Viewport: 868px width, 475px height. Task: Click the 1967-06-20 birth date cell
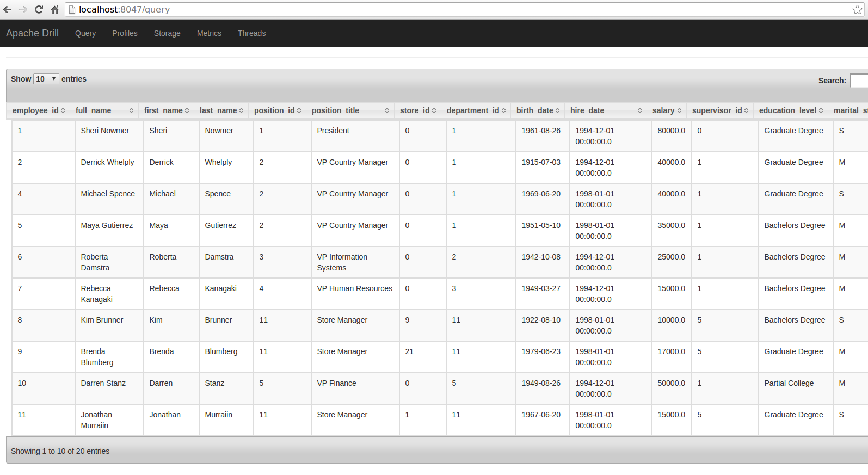click(x=543, y=420)
